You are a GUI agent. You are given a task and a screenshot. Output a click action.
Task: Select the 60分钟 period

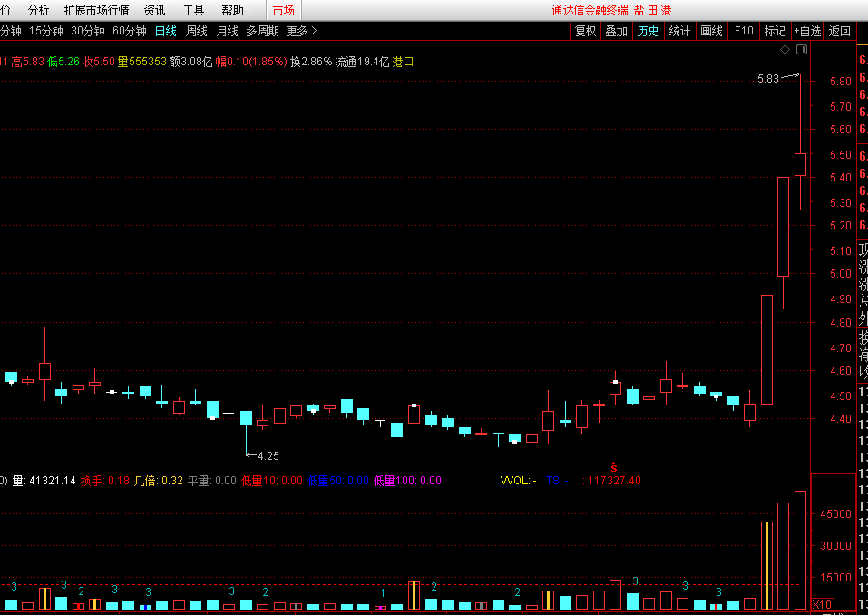click(130, 31)
